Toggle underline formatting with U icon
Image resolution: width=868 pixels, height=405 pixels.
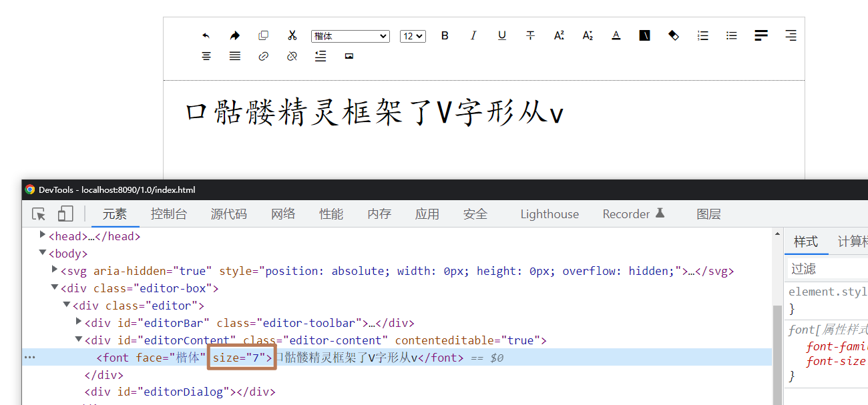point(502,35)
